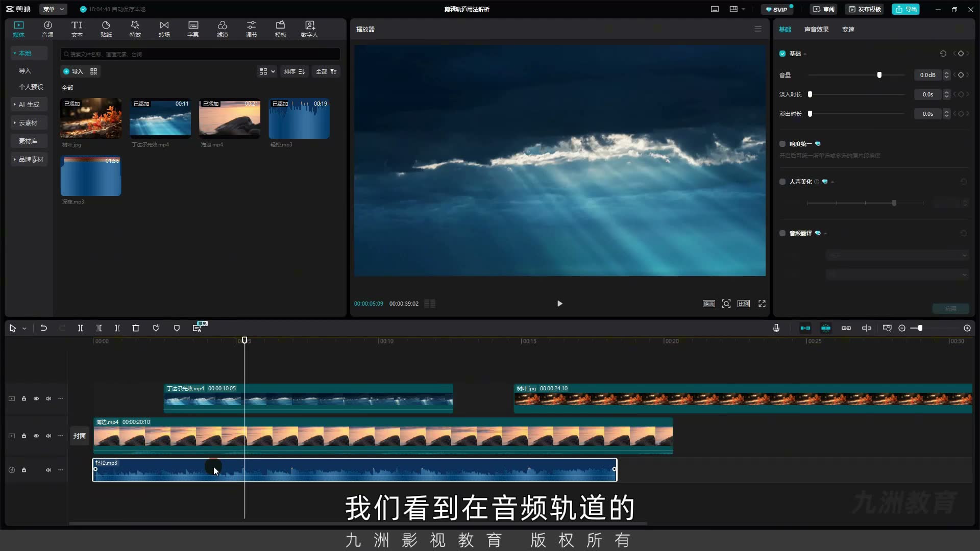The height and width of the screenshot is (551, 980).
Task: Reset the 基础 section with the circular arrow
Action: tap(943, 54)
